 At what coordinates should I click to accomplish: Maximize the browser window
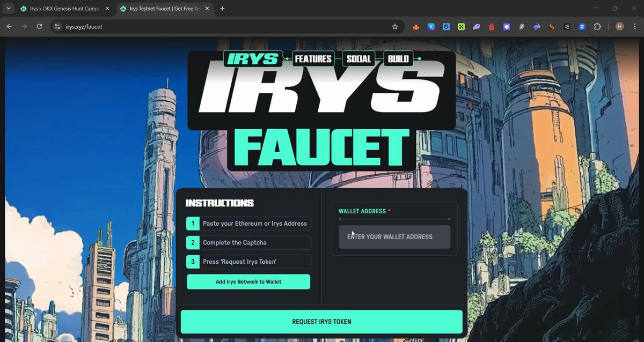click(x=615, y=9)
